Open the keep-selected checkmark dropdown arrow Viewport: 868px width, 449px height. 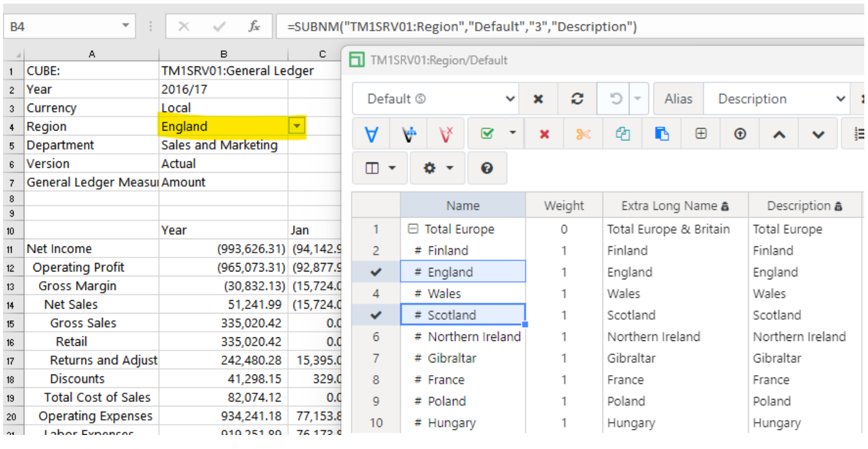[x=513, y=134]
